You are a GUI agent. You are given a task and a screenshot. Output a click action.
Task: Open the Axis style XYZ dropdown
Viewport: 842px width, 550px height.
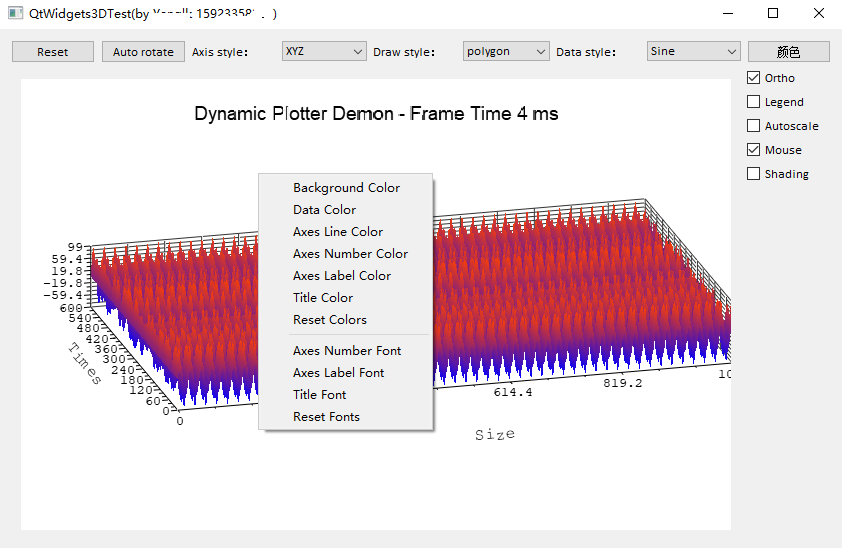click(324, 52)
